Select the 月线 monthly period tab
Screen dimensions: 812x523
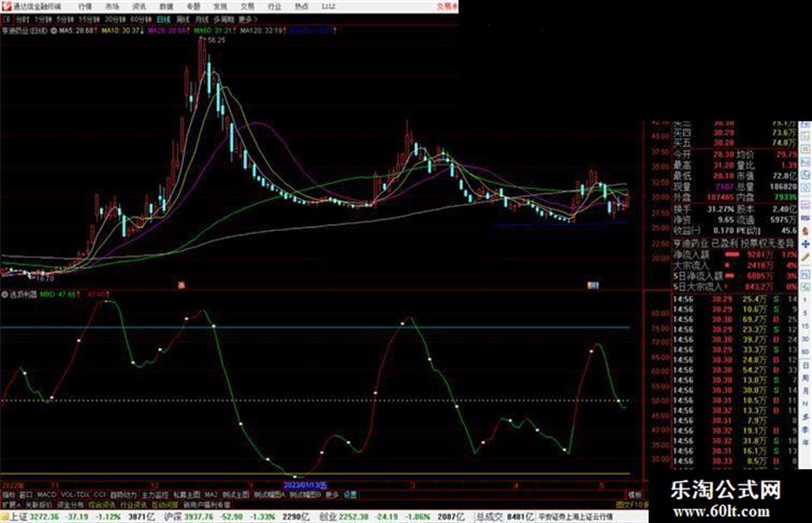point(201,20)
